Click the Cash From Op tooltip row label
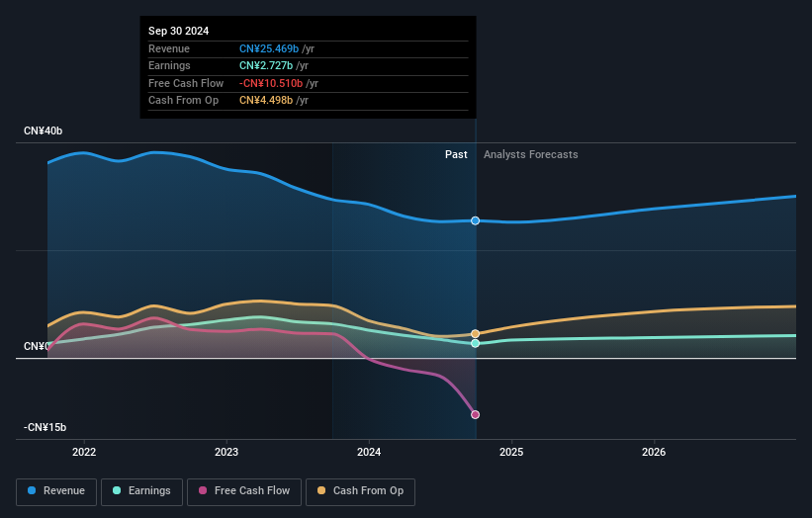 click(183, 101)
